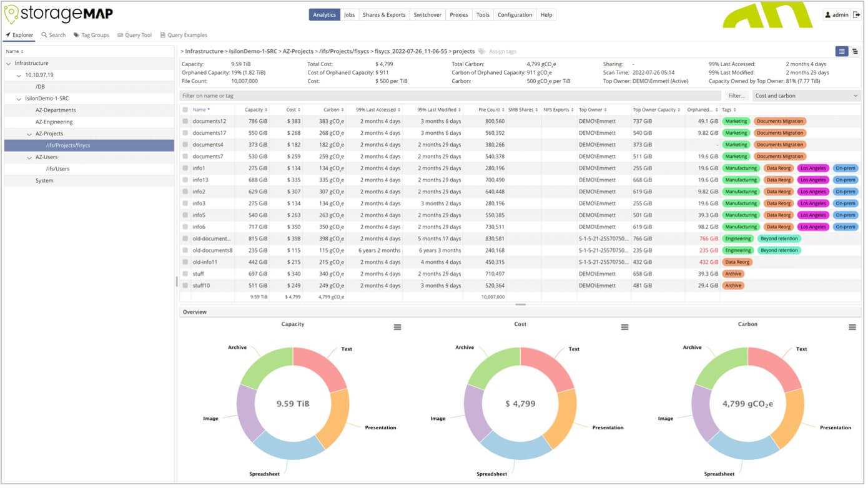Open the Shares & Exports menu

(x=384, y=15)
